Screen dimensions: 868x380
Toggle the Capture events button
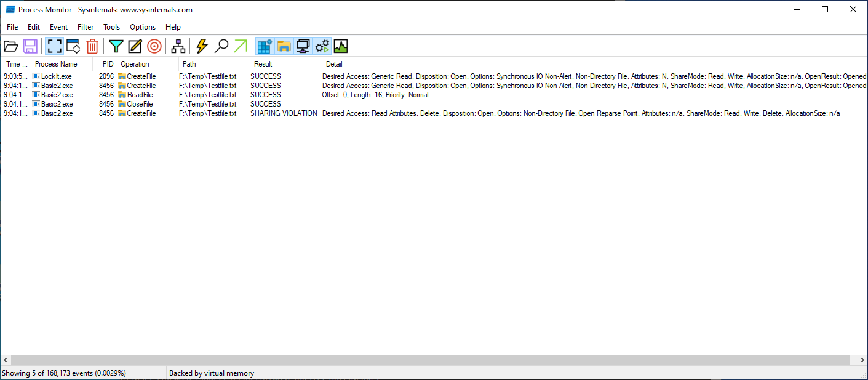click(x=54, y=46)
